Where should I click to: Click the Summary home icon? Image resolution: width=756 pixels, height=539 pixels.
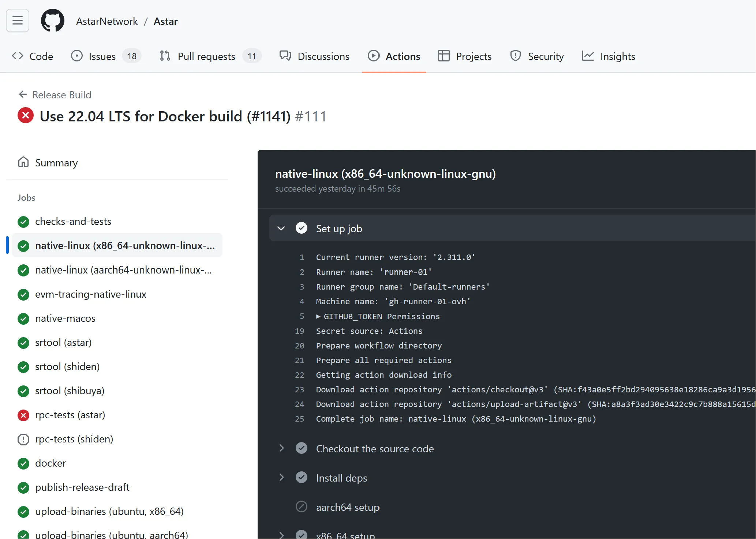[x=23, y=162]
